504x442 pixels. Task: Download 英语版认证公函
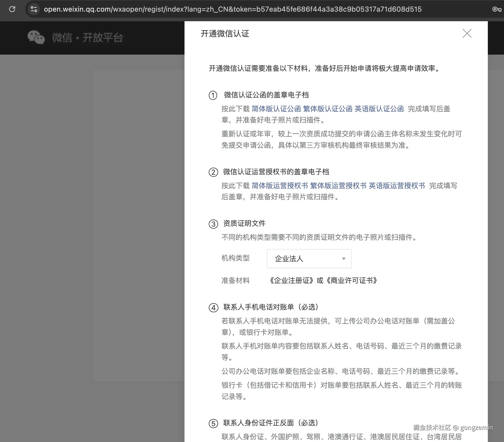click(x=379, y=109)
